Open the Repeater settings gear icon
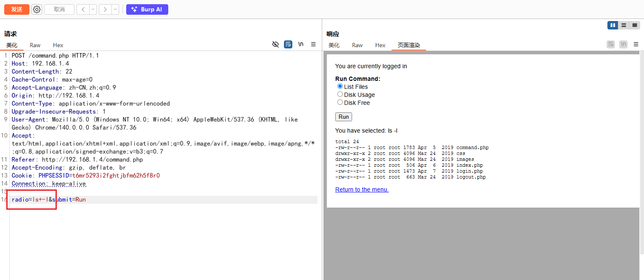The width and height of the screenshot is (644, 280). coord(37,9)
